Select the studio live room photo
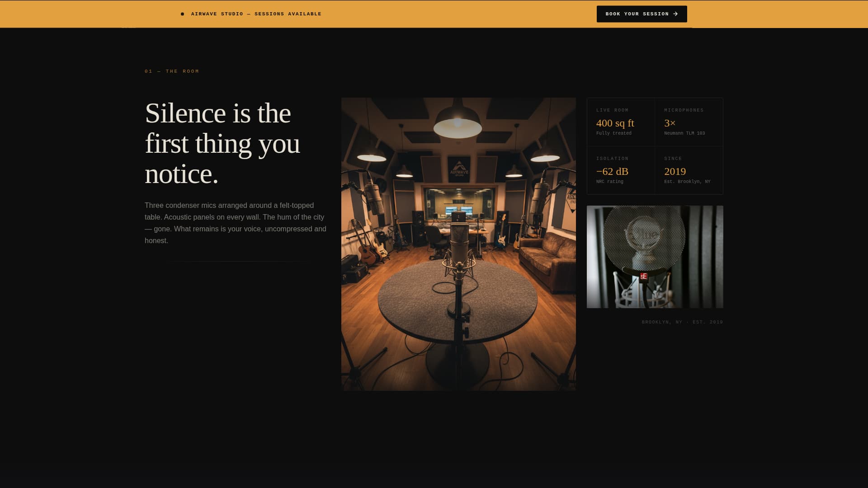868x488 pixels. click(458, 244)
